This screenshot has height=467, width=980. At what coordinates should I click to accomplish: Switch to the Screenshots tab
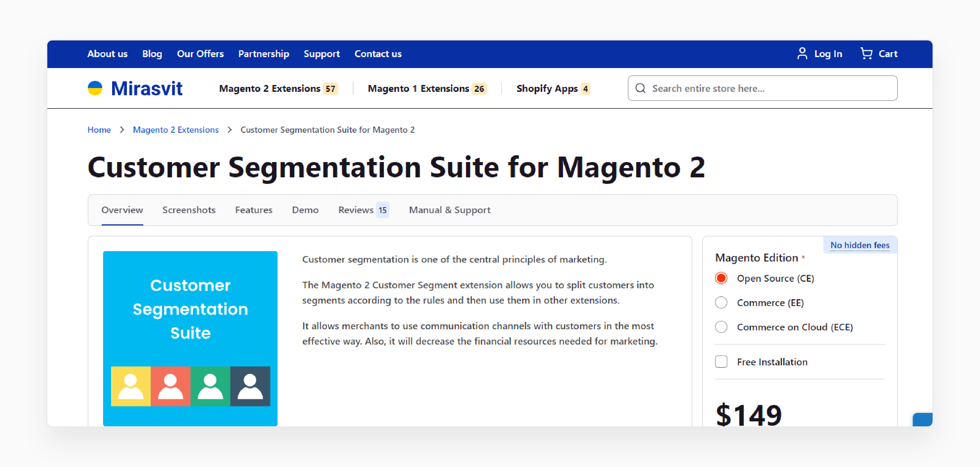point(189,210)
